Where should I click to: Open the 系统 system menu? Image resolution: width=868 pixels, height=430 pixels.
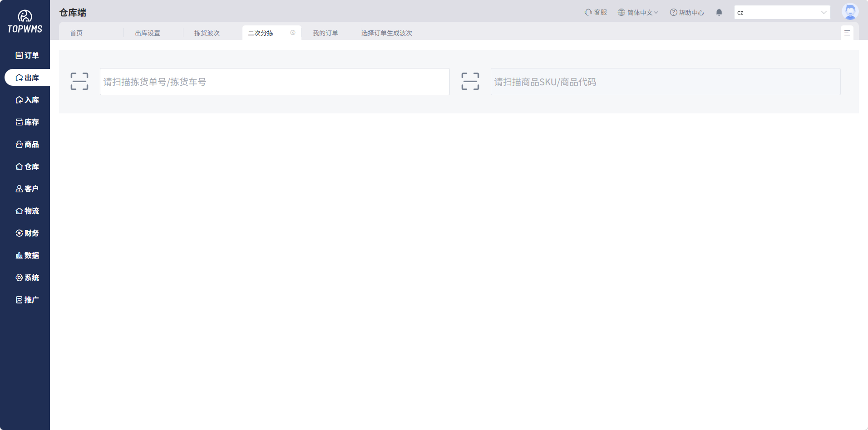click(27, 278)
